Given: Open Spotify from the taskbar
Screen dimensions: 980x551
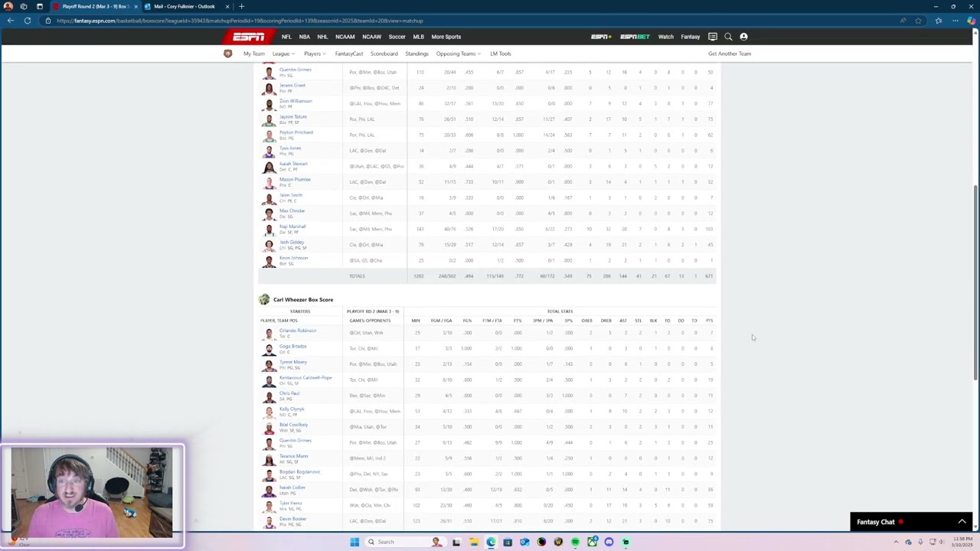Looking at the screenshot, I should click(x=575, y=542).
